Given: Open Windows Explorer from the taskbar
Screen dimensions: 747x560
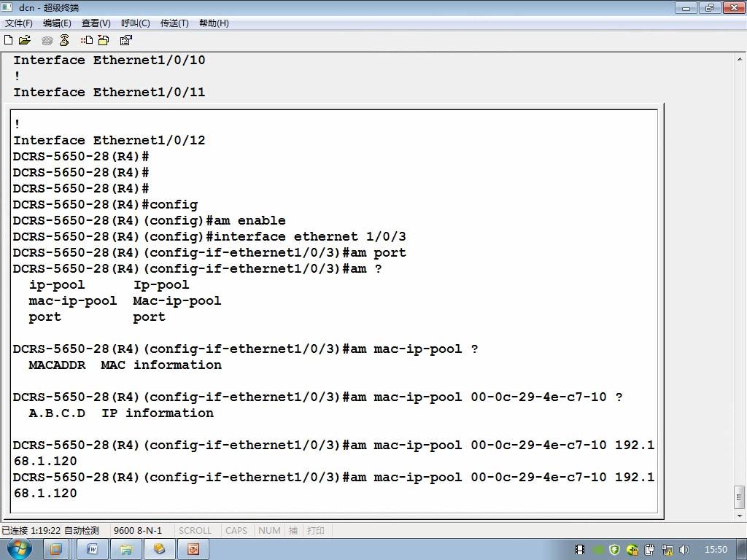Looking at the screenshot, I should 125,550.
